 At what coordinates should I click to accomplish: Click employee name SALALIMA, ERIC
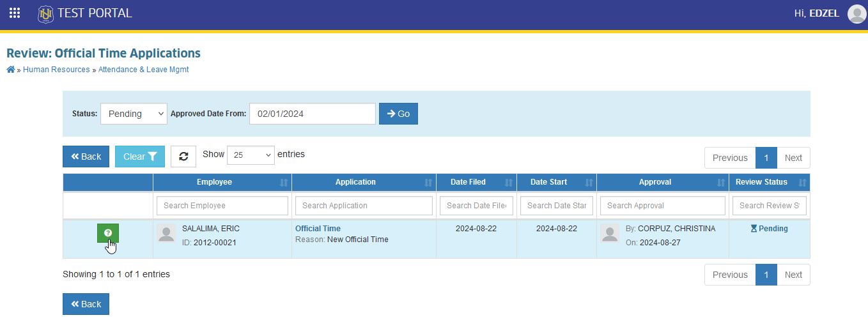click(x=211, y=229)
